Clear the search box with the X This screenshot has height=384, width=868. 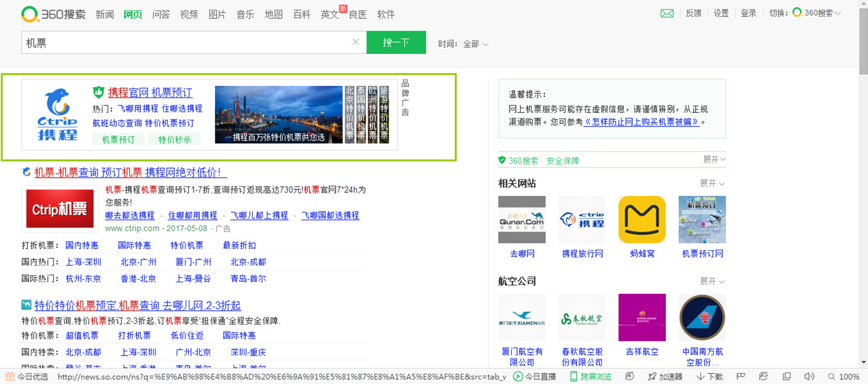coord(356,42)
